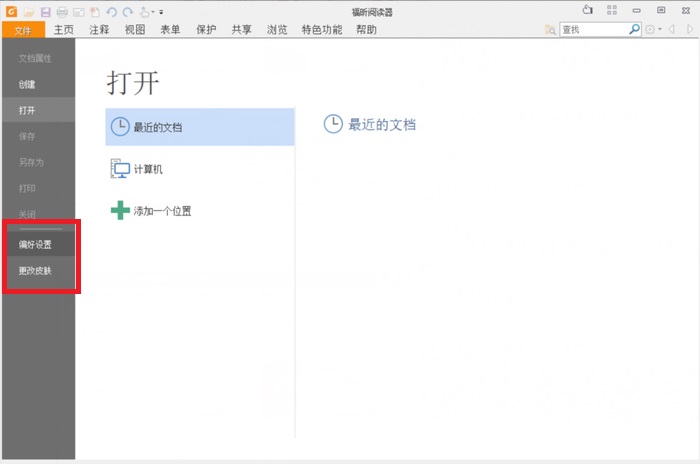The width and height of the screenshot is (700, 464).
Task: Click the folder search icon beside the find box
Action: [x=550, y=30]
